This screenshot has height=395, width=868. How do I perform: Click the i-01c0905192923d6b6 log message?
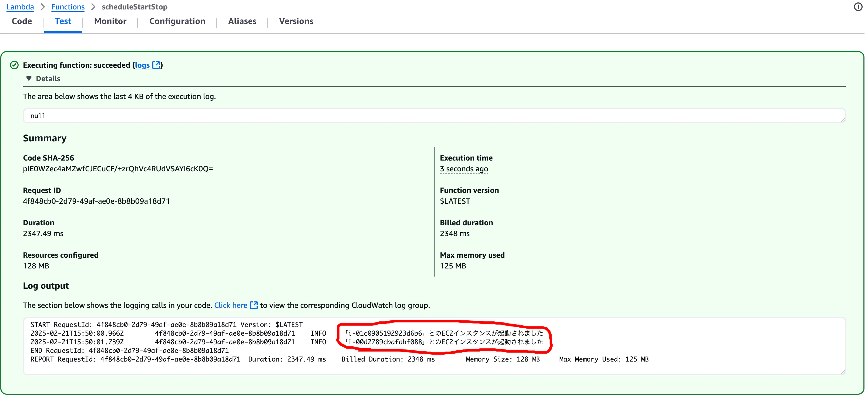pos(443,333)
